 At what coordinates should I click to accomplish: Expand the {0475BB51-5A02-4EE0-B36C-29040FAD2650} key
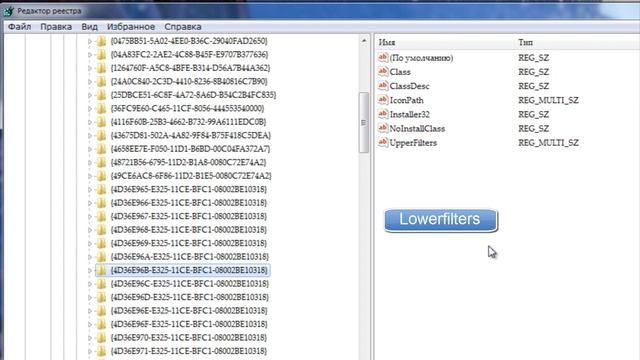click(x=90, y=41)
